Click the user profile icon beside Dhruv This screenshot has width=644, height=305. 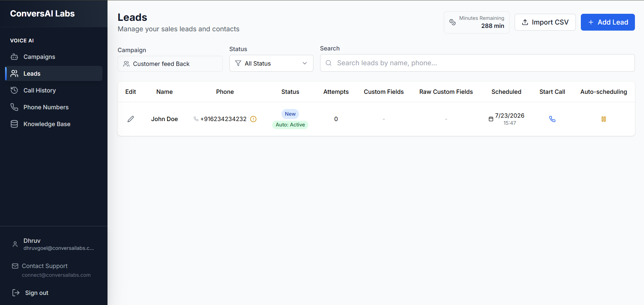[15, 244]
